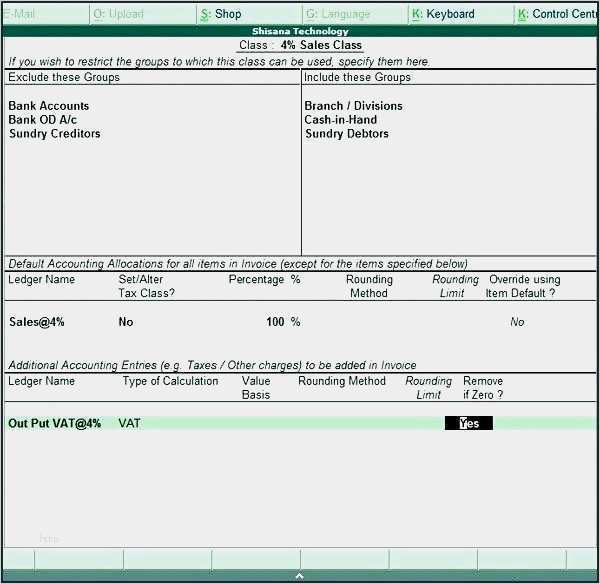
Task: Select Bank Accounts in excluded groups
Action: tap(49, 106)
